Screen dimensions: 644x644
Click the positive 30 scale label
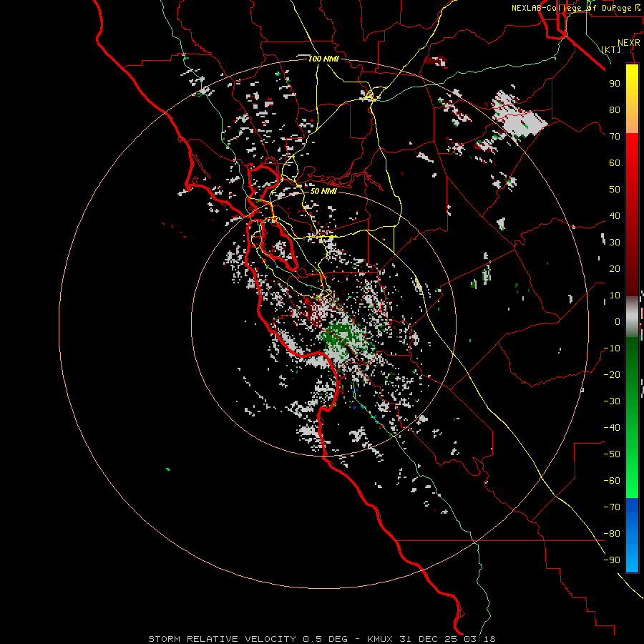click(615, 243)
